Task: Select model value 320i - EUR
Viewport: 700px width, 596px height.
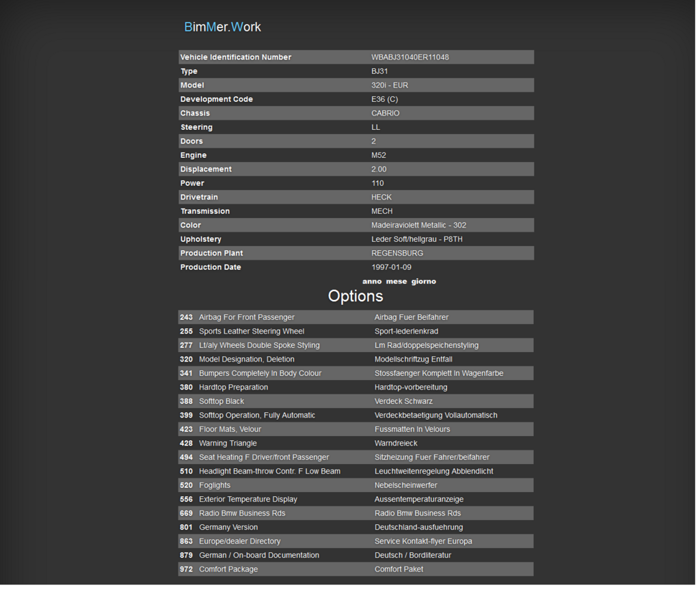Action: click(x=390, y=85)
